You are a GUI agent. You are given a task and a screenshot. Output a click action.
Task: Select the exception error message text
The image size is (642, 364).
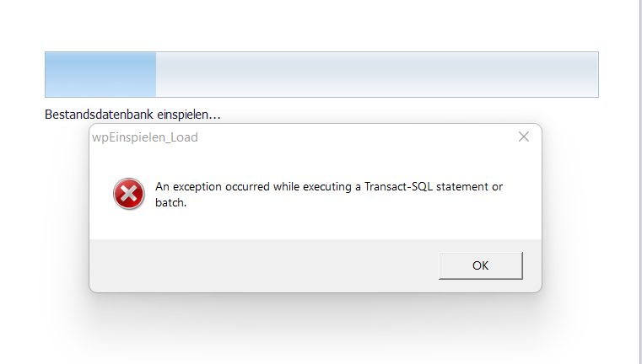(x=329, y=195)
